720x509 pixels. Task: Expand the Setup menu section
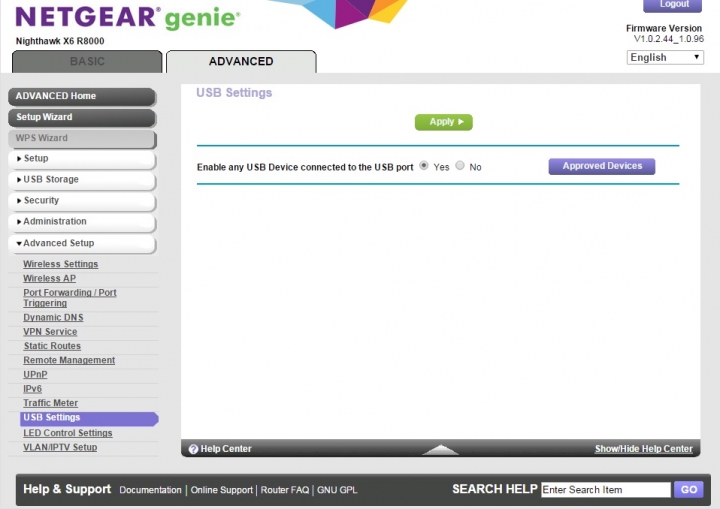click(82, 158)
